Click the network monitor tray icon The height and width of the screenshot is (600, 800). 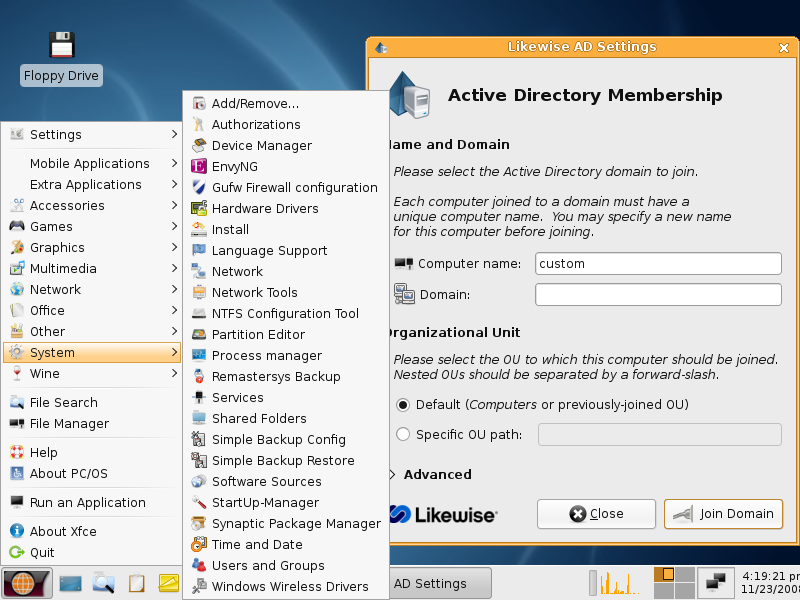pos(715,583)
